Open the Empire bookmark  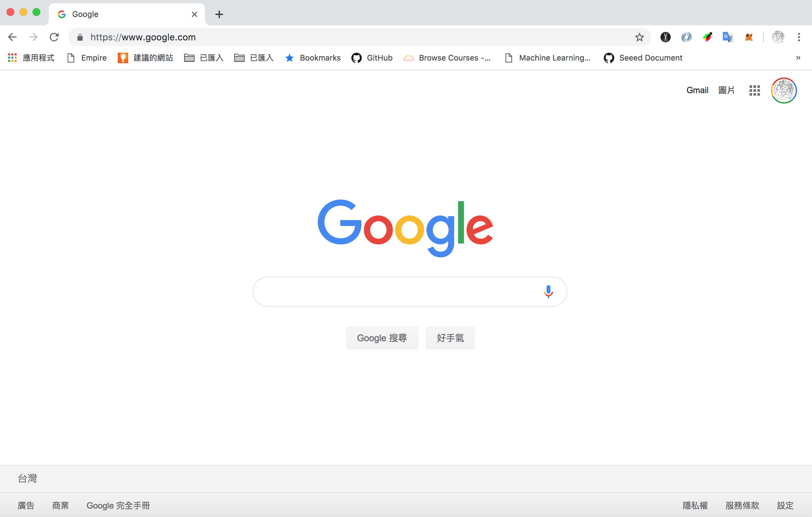tap(87, 58)
